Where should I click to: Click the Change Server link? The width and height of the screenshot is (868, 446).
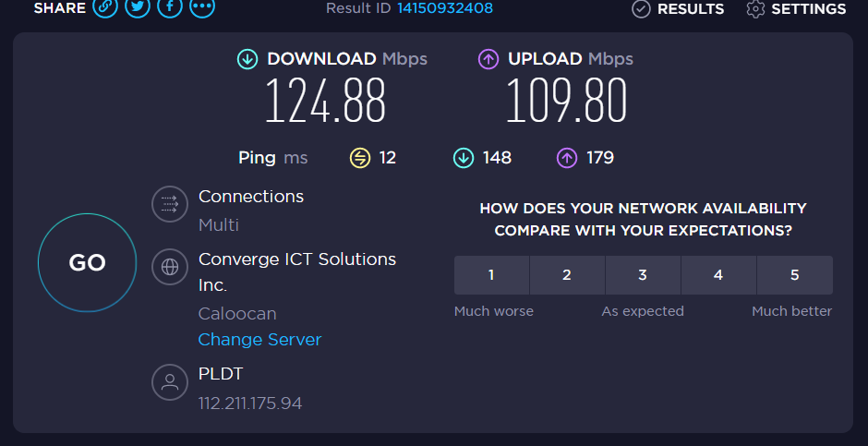click(259, 340)
